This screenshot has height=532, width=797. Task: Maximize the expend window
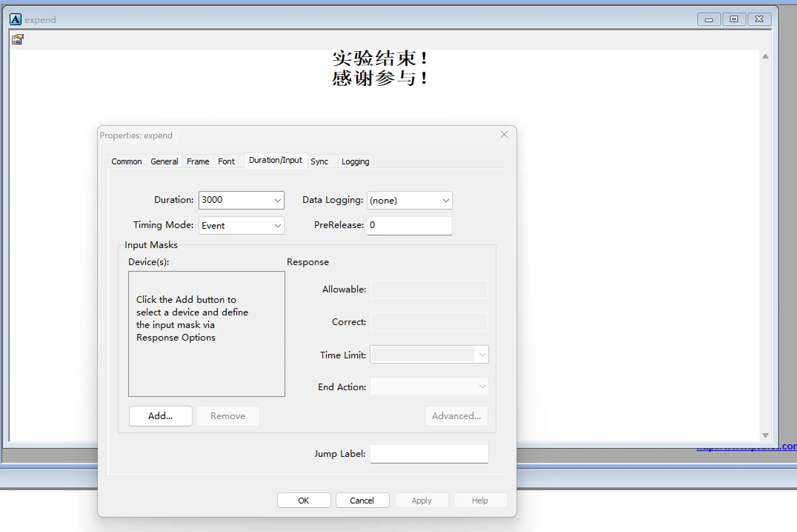point(734,19)
